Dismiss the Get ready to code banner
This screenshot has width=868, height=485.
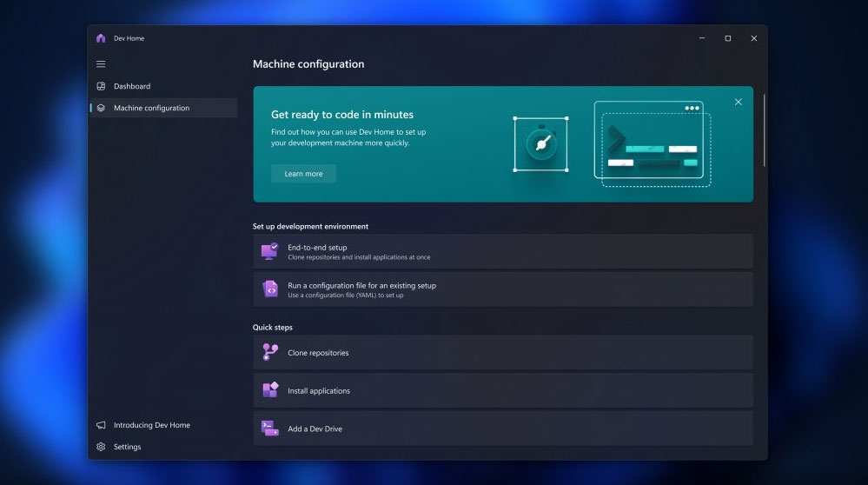pyautogui.click(x=738, y=102)
